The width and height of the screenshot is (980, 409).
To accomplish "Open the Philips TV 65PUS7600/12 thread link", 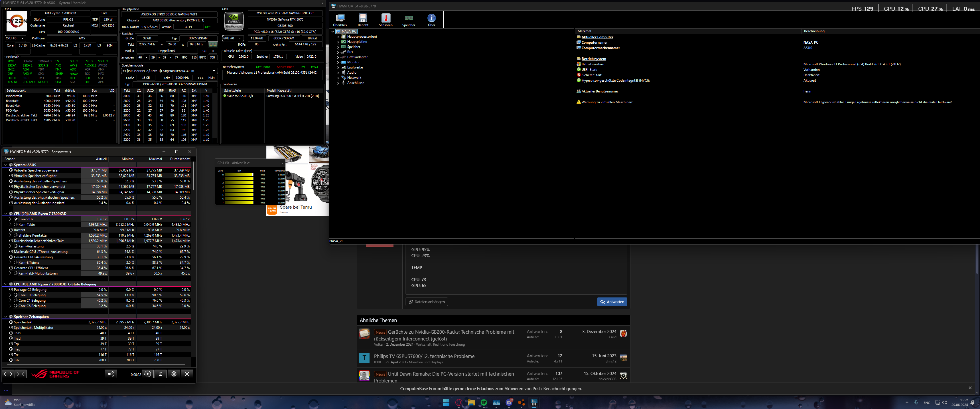I will (x=424, y=356).
